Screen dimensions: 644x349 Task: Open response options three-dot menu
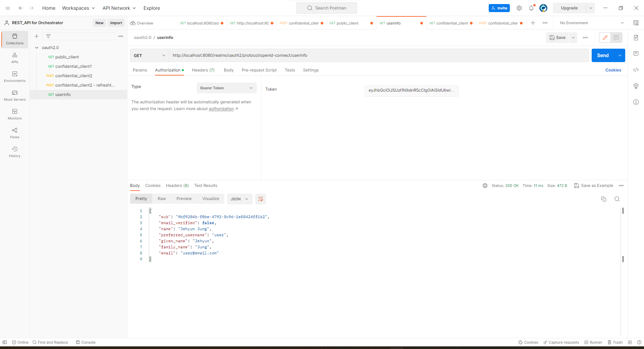point(621,186)
